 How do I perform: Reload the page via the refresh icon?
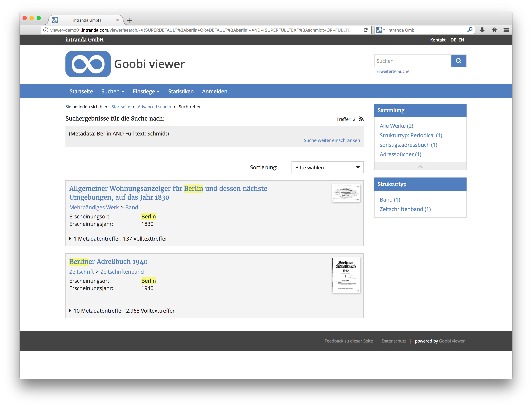pyautogui.click(x=365, y=30)
